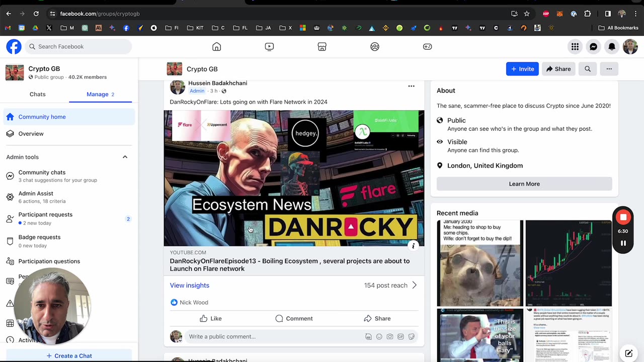Bookmark this page with star icon

(x=527, y=14)
